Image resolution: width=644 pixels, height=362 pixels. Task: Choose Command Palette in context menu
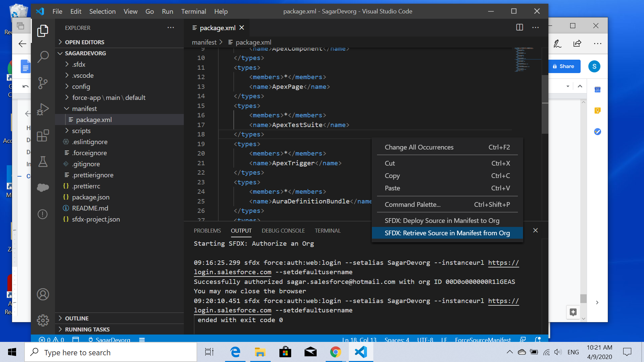tap(447, 204)
